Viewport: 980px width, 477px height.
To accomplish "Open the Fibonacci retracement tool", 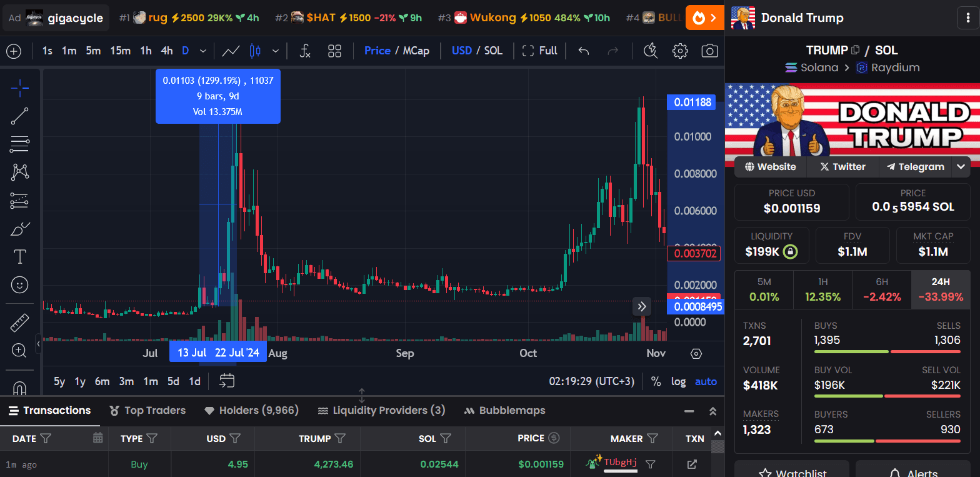I will [x=20, y=144].
